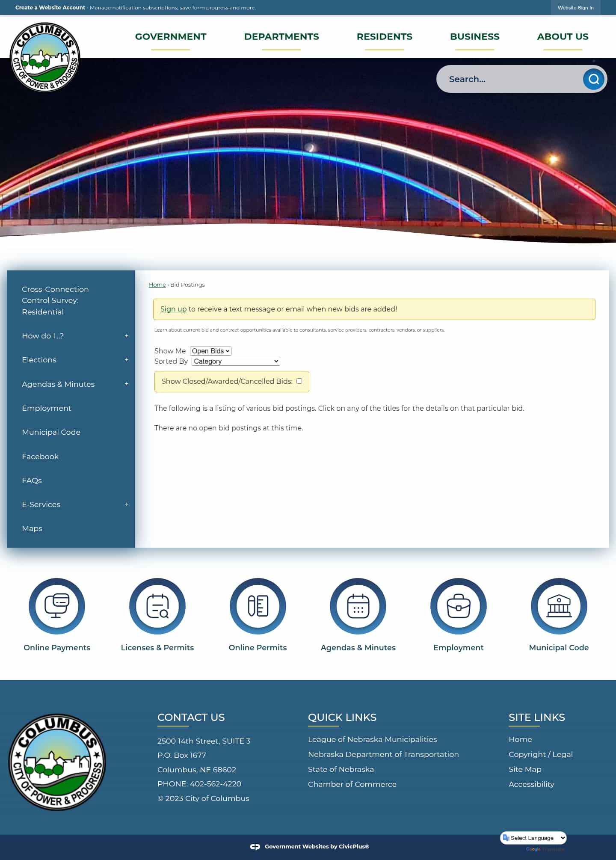Open State of Nebraska link

pos(341,769)
